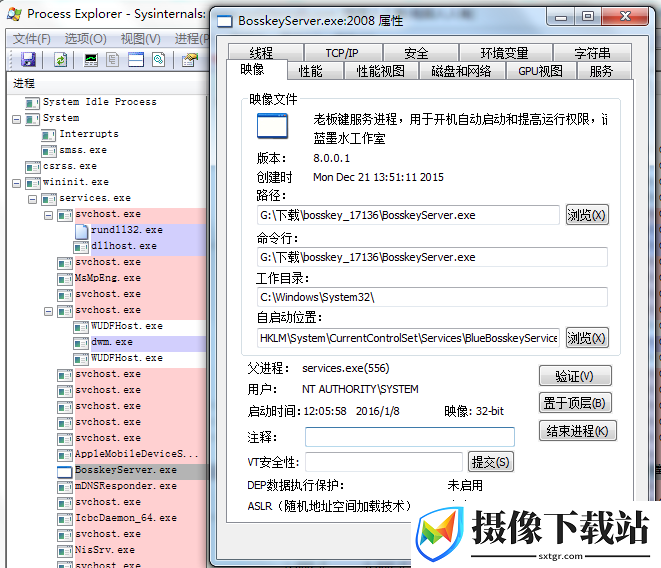Switch to the 字符串 tab
The image size is (661, 568).
coord(592,53)
